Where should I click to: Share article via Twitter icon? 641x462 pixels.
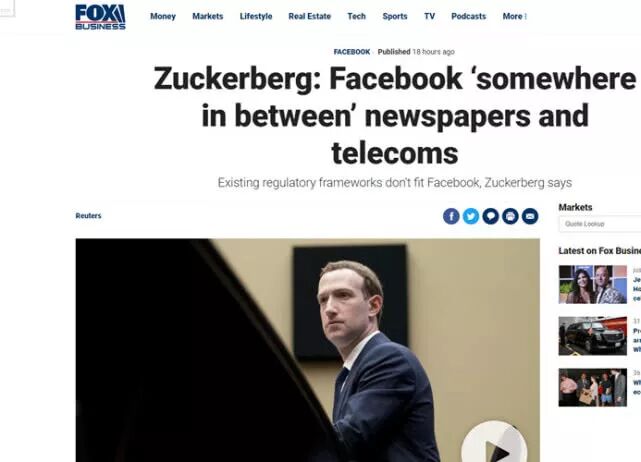pyautogui.click(x=471, y=216)
